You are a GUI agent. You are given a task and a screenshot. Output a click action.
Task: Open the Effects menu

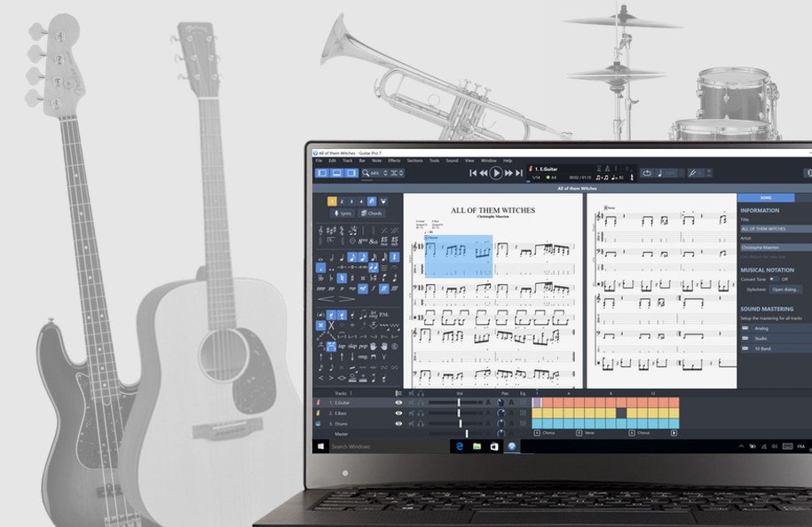pos(394,161)
